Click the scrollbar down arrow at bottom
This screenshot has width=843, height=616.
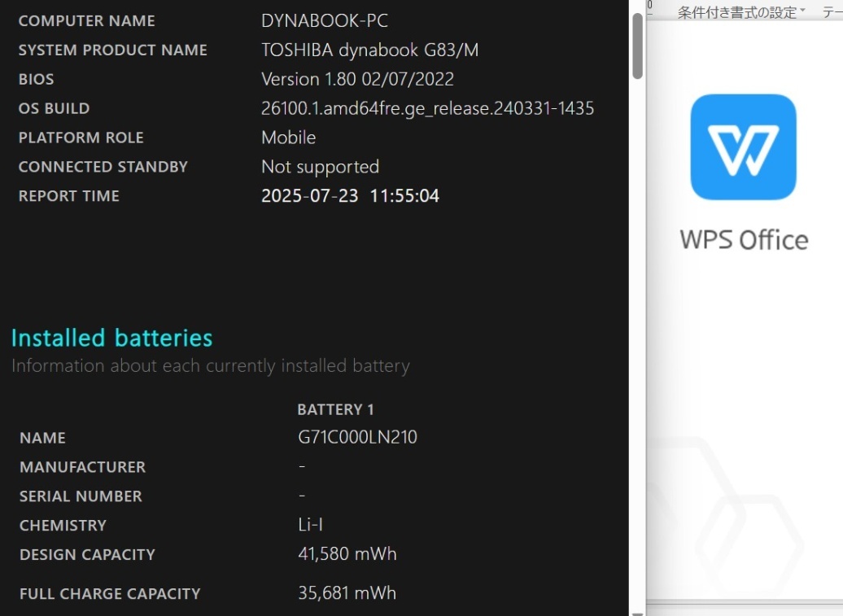click(x=638, y=614)
